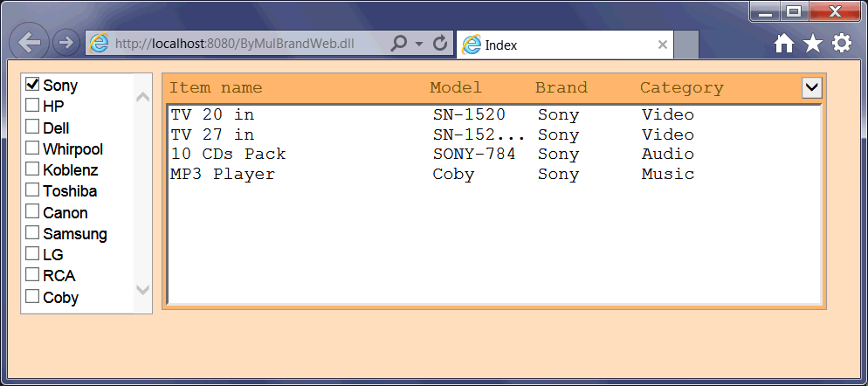The width and height of the screenshot is (868, 386).
Task: Open the address bar autocomplete dropdown arrow
Action: (419, 44)
